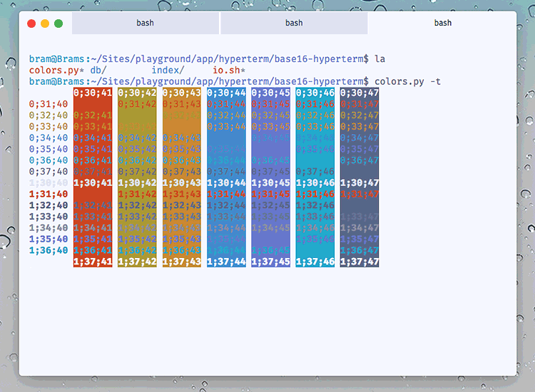Click the 0;30;41 cell on red
535x392 pixels.
pyautogui.click(x=93, y=93)
